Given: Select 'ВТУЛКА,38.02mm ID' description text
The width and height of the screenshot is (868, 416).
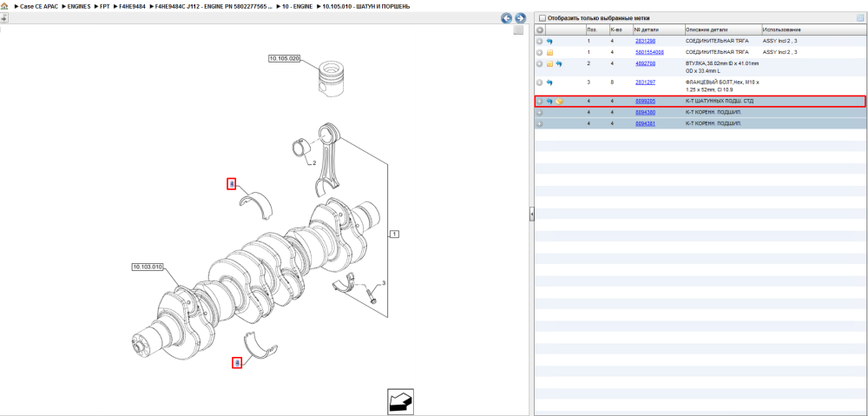Looking at the screenshot, I should 722,68.
